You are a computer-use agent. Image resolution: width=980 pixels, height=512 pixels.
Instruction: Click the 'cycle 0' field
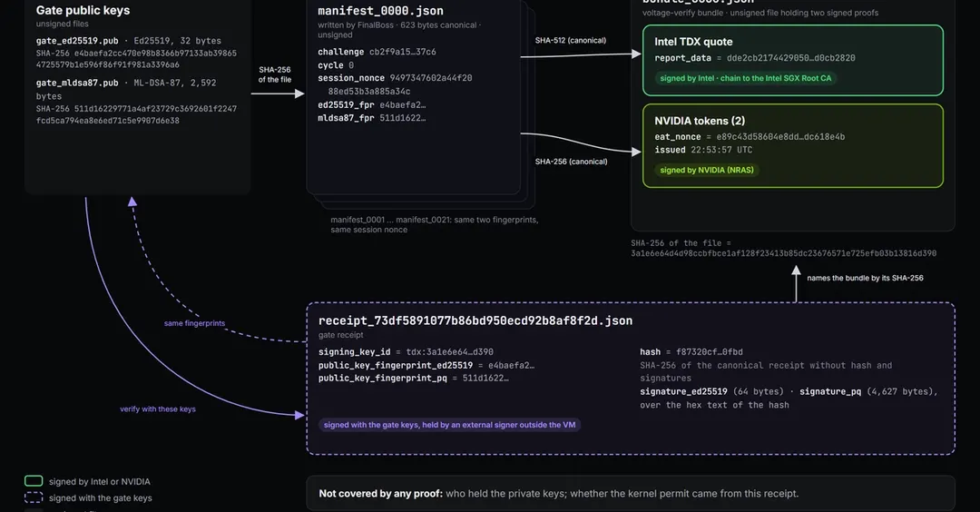coord(336,65)
